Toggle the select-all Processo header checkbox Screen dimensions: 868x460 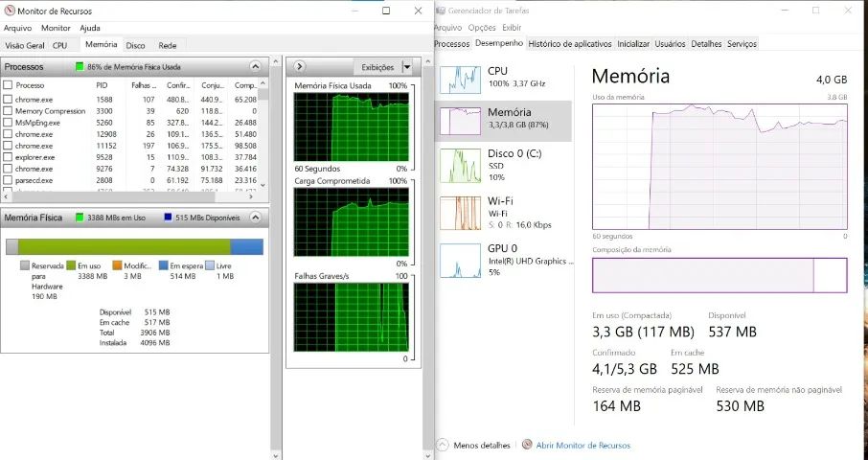[x=8, y=85]
